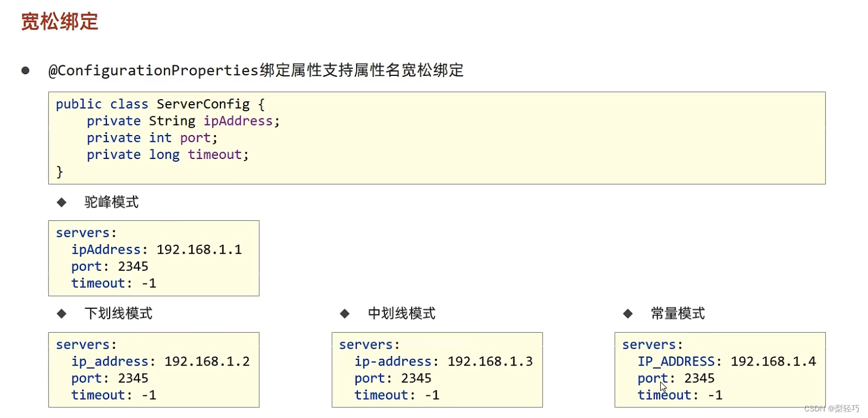Viewport: 868px width, 418px height.
Task: Click the CSDN watermark icon bottom right
Action: (815, 409)
